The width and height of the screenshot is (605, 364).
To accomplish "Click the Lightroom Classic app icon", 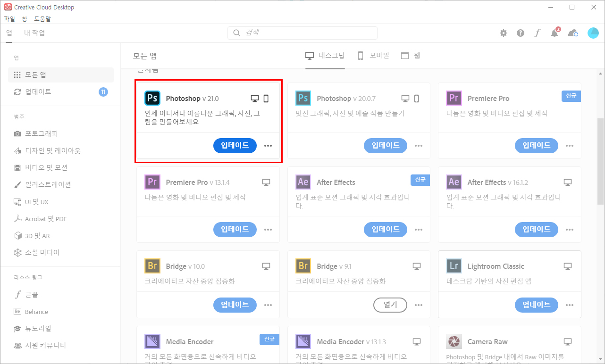I will (454, 266).
